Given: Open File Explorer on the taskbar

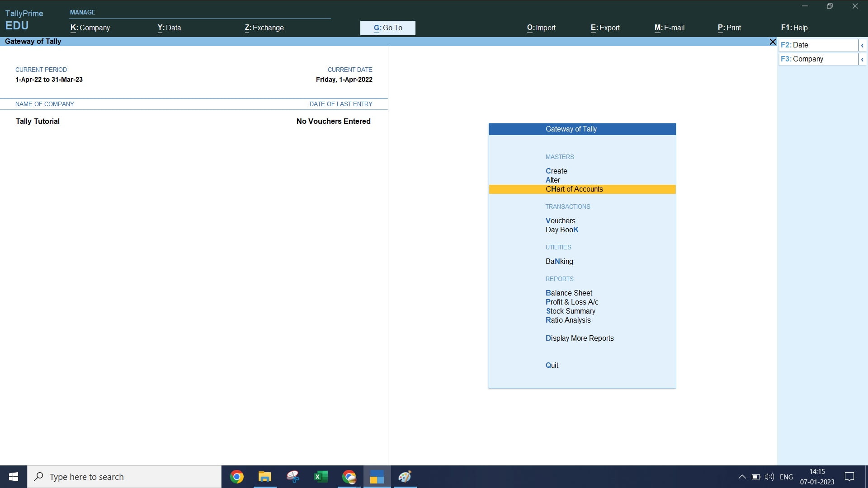Looking at the screenshot, I should point(264,477).
